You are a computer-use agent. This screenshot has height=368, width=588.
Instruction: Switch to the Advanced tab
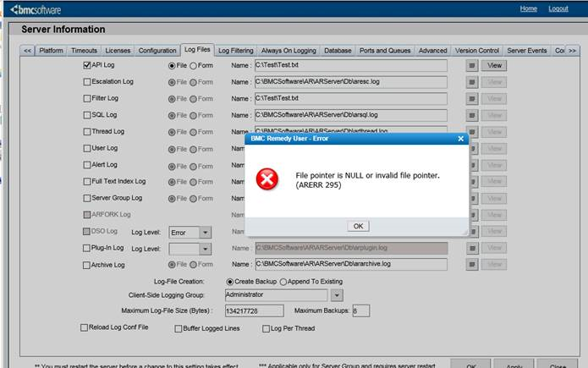click(432, 51)
